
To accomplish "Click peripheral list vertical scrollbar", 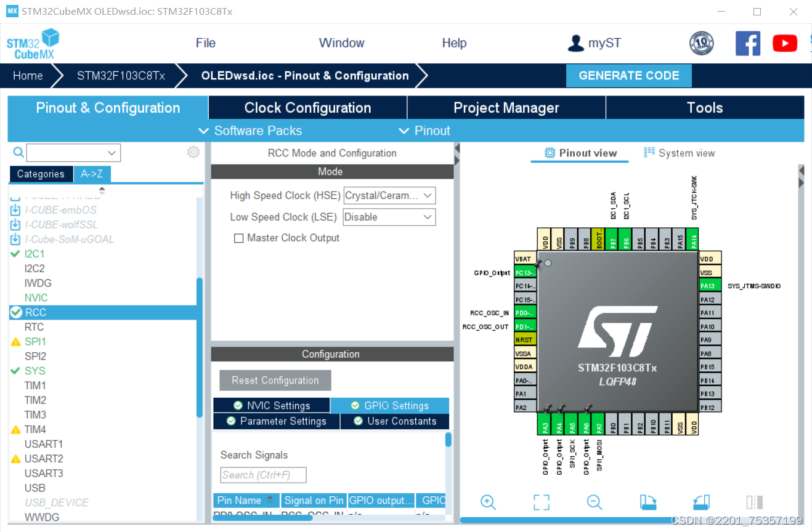I will click(x=200, y=347).
